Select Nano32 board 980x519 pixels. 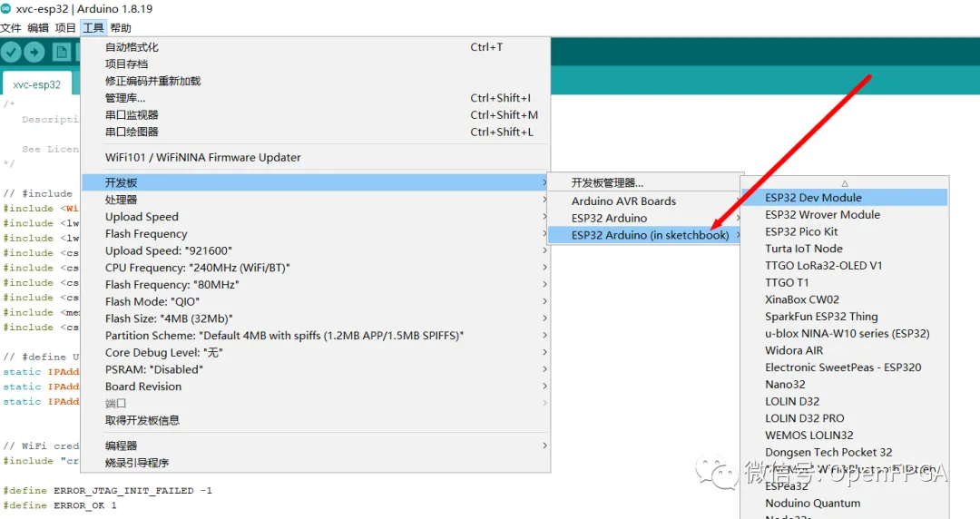[845, 384]
